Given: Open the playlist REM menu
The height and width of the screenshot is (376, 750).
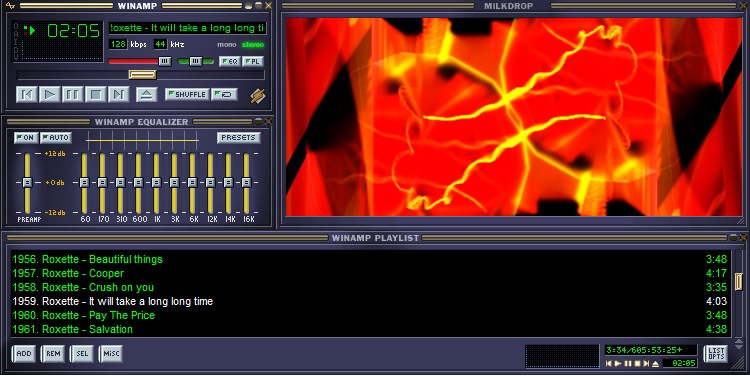Looking at the screenshot, I should (x=53, y=354).
